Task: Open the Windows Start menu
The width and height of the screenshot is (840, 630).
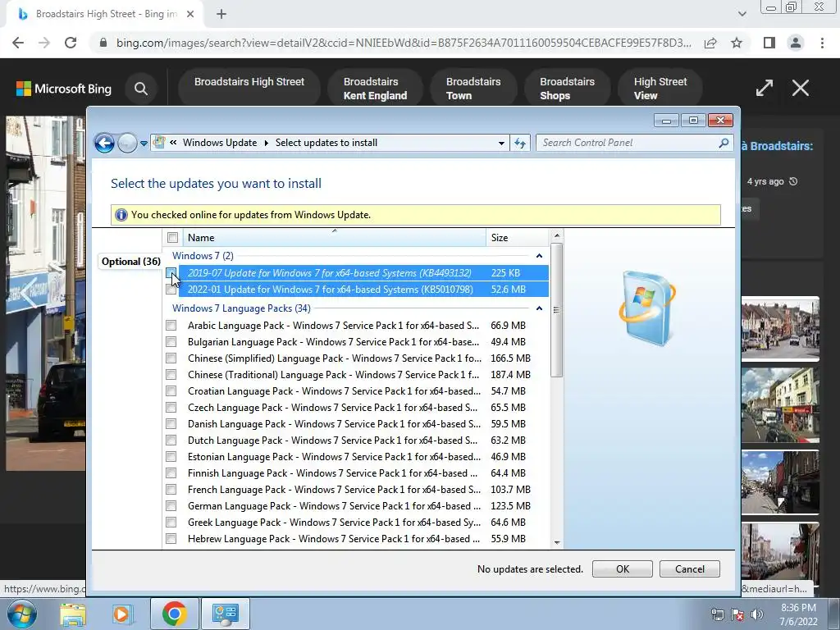Action: point(21,614)
